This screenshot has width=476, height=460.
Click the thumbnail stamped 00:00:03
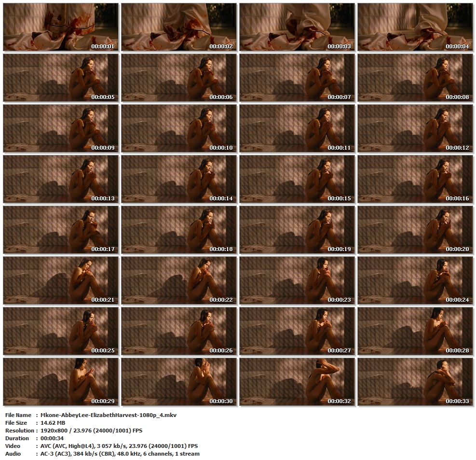(297, 27)
